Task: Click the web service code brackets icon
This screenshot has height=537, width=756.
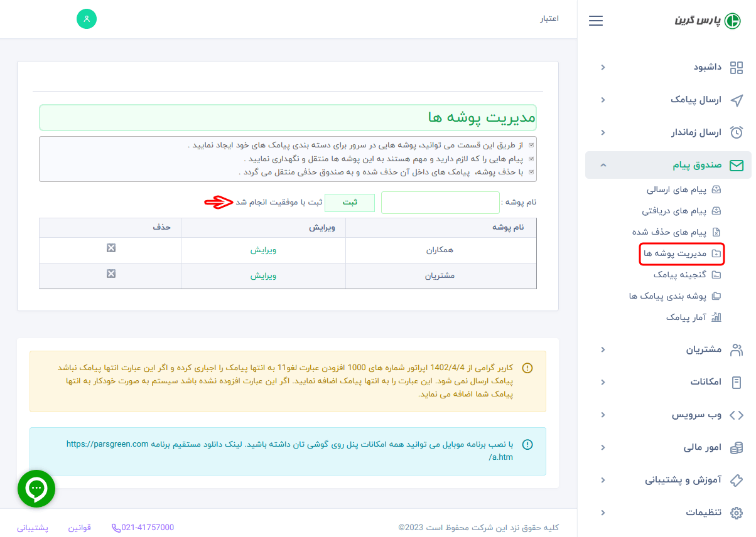Action: [x=736, y=415]
